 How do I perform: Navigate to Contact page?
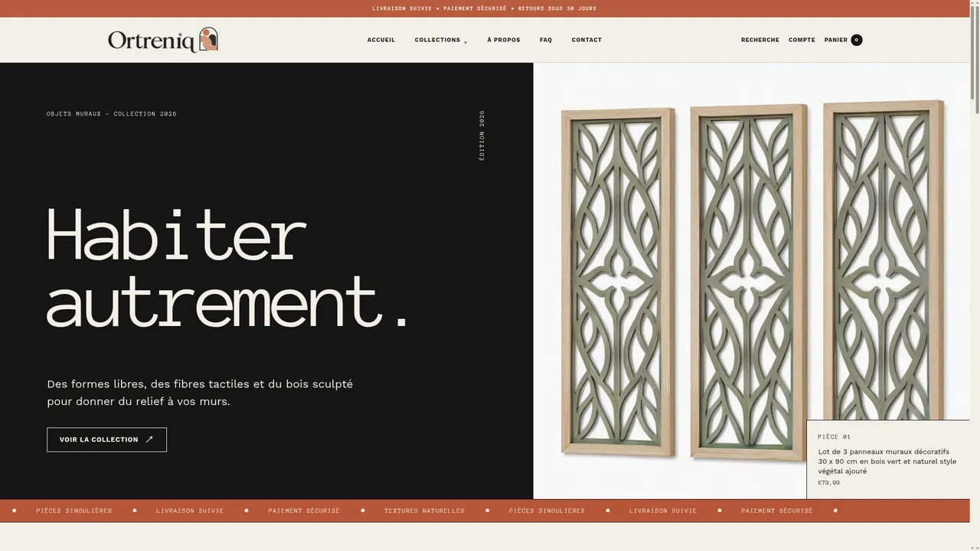586,40
